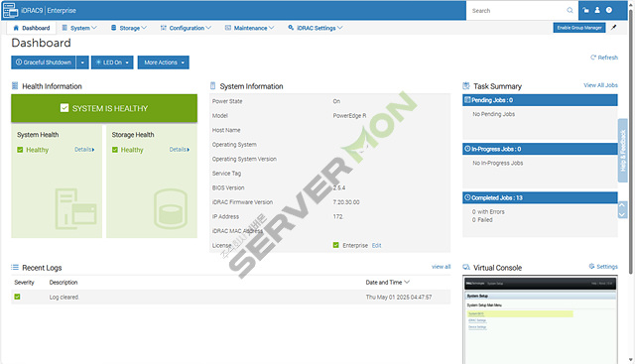635x364 pixels.
Task: Open Virtual Console Settings link
Action: pos(603,267)
